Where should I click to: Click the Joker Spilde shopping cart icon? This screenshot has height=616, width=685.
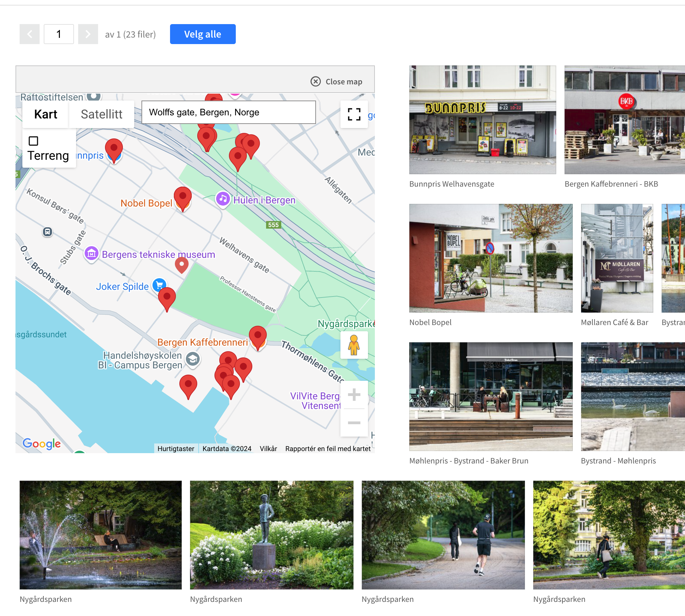(x=159, y=285)
